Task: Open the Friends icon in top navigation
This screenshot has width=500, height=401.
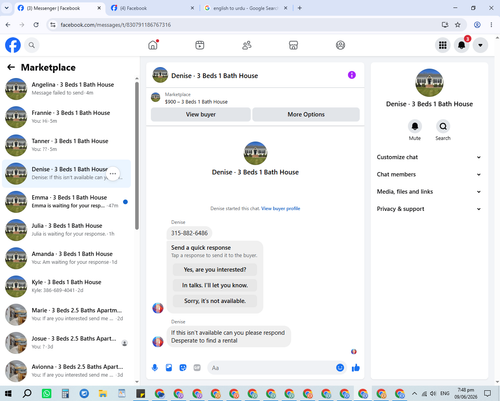Action: coord(247,45)
